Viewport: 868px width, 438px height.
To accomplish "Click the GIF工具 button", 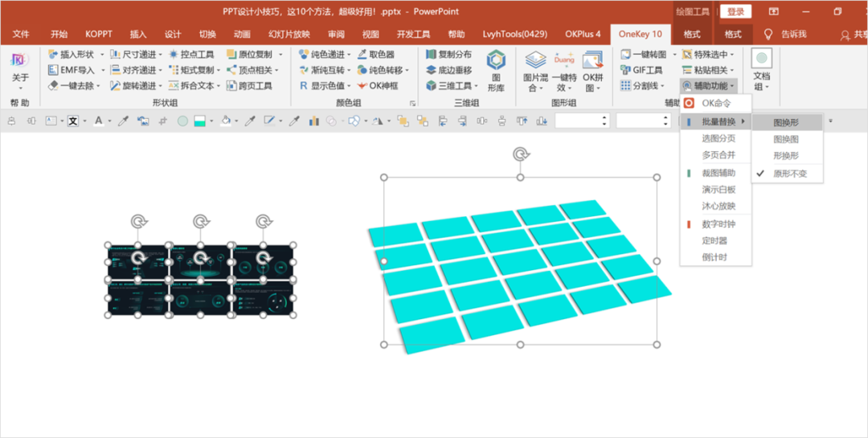I will [641, 71].
